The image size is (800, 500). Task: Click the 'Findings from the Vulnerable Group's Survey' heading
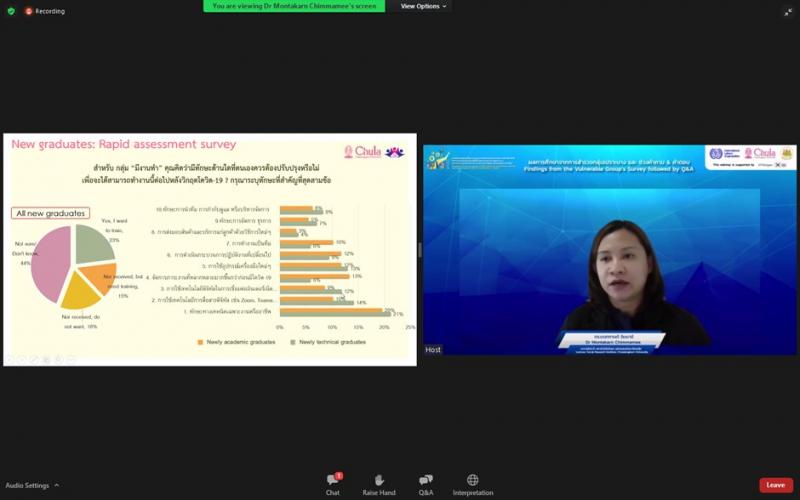608,169
